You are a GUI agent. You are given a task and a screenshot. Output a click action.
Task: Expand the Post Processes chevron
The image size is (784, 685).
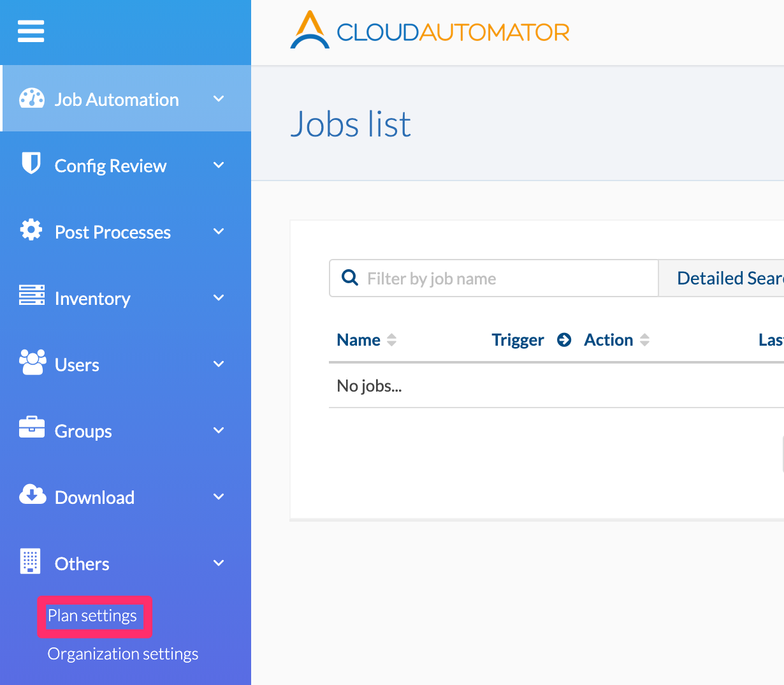click(x=219, y=232)
